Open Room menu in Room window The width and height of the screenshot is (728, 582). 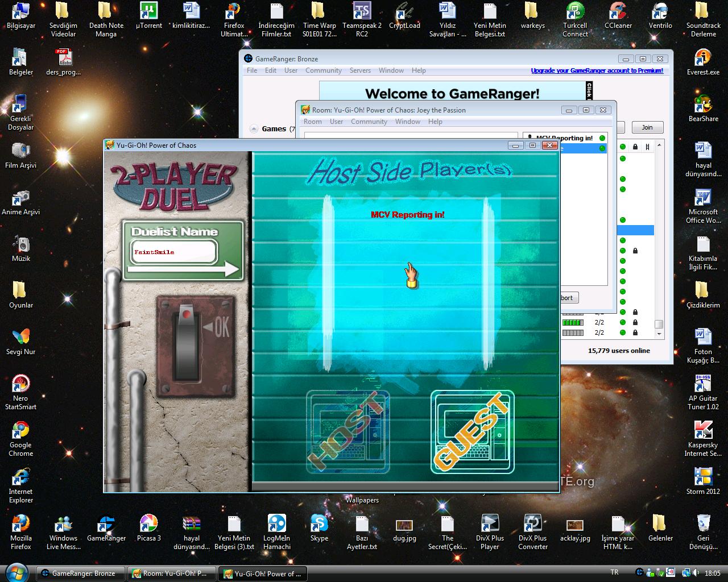coord(313,122)
